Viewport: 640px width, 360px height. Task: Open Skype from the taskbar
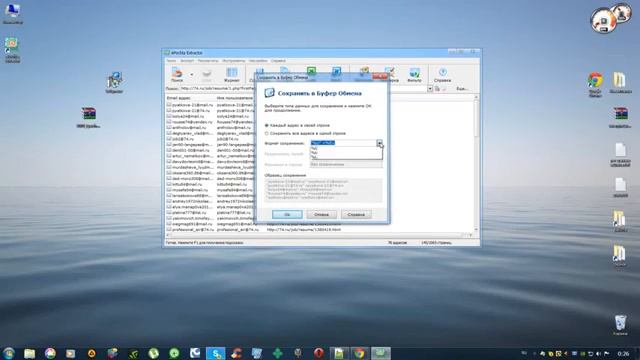216,353
